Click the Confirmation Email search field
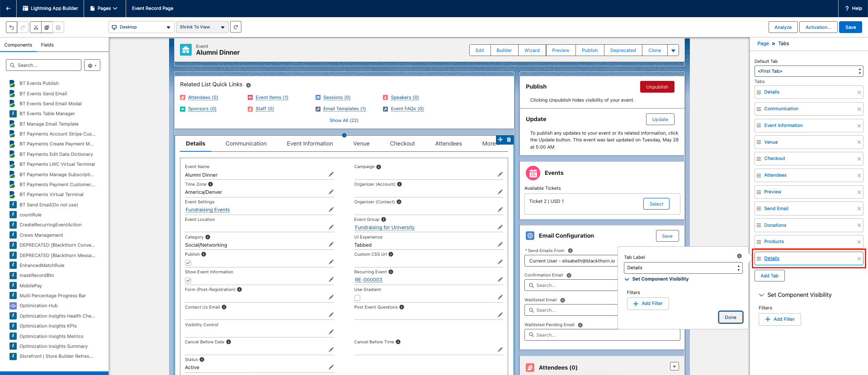 tap(571, 286)
